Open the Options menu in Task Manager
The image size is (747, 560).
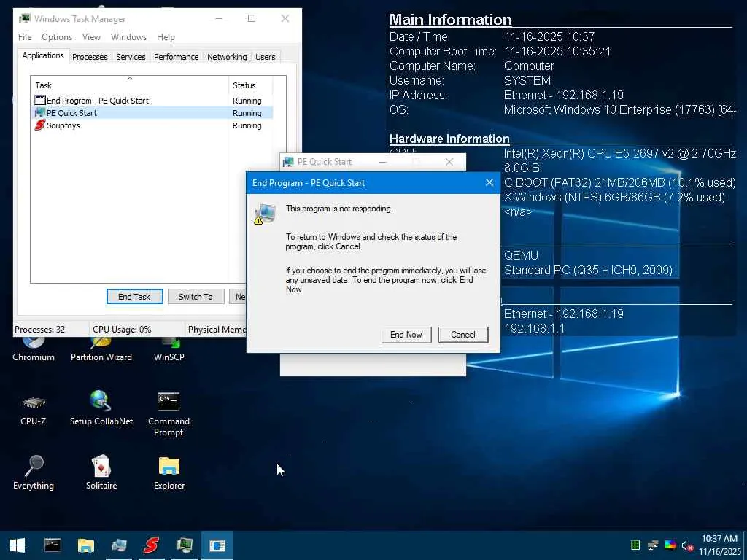coord(57,37)
